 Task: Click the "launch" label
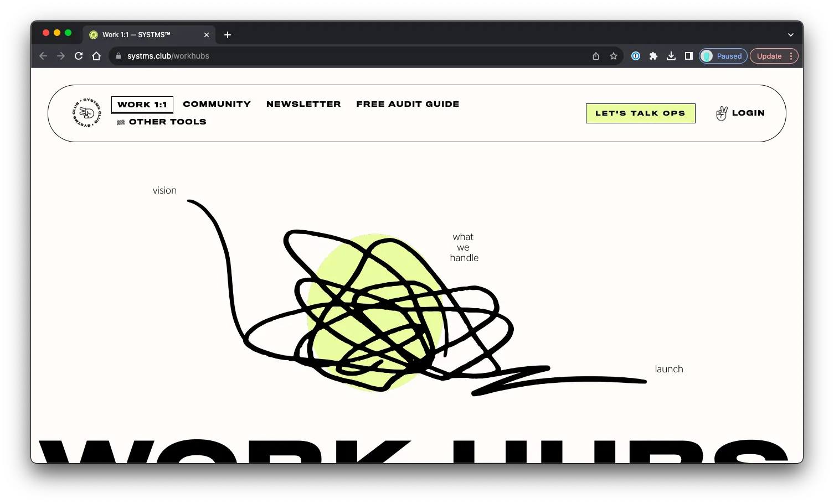pyautogui.click(x=669, y=369)
